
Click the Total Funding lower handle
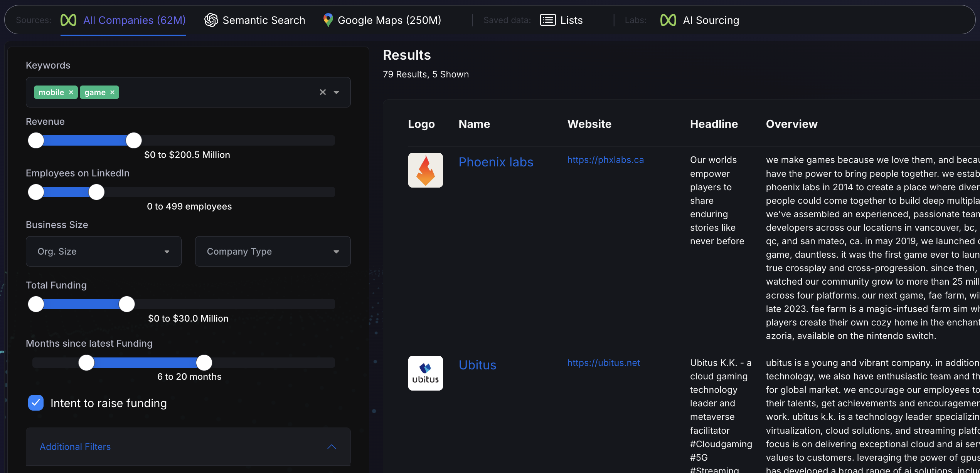pyautogui.click(x=36, y=304)
